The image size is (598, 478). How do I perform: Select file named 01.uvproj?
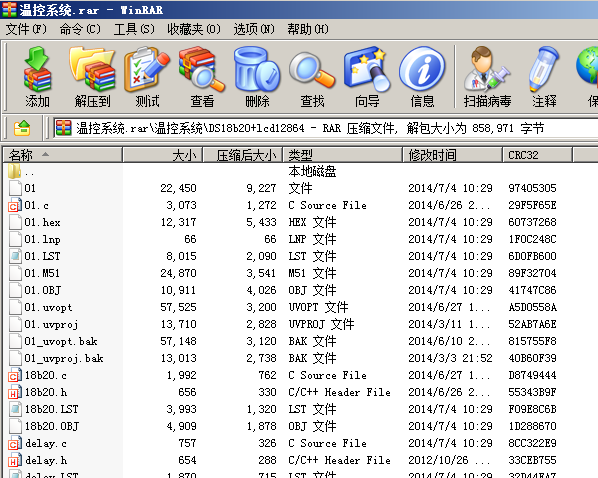pos(51,324)
